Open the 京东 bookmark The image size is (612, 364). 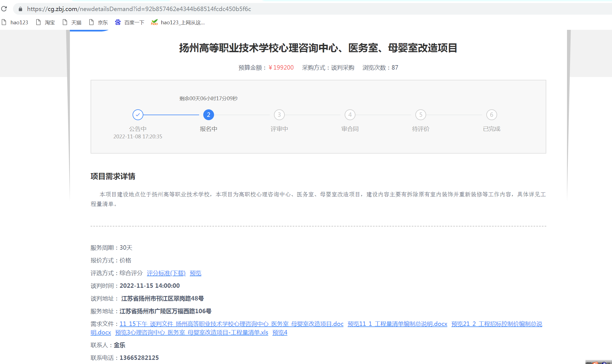pyautogui.click(x=99, y=22)
